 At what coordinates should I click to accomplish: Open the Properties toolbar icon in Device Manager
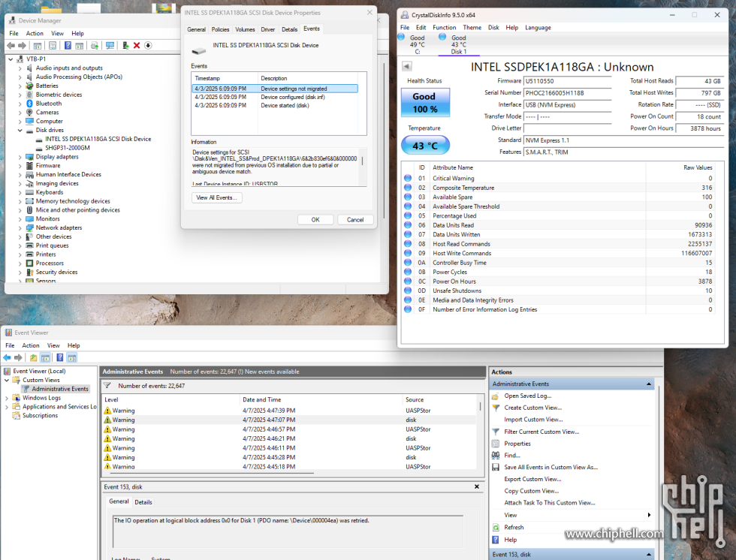coord(53,46)
